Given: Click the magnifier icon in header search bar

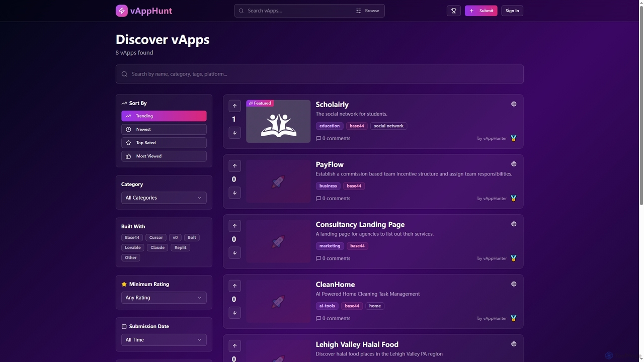Looking at the screenshot, I should (x=242, y=11).
